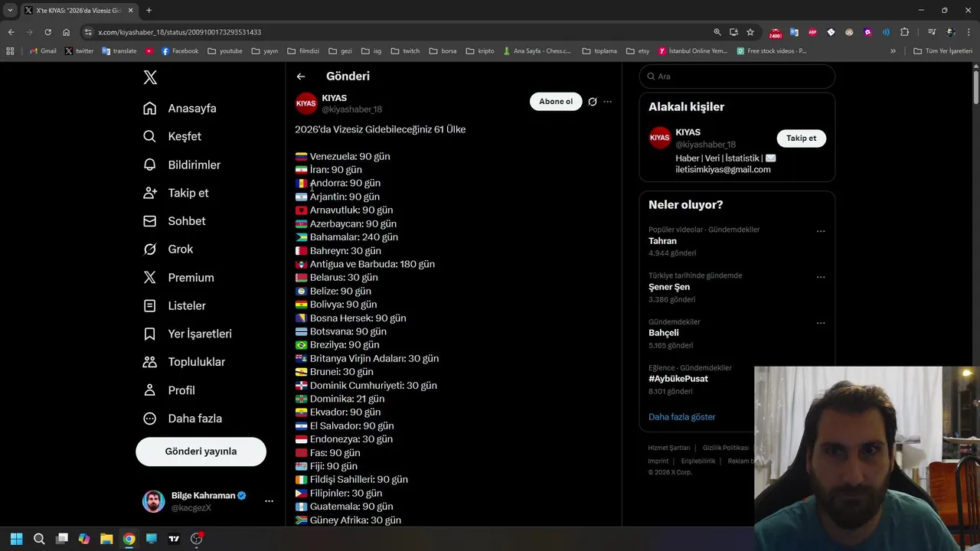
Task: Open Yer İşaretleri bookmarks icon
Action: coord(150,334)
